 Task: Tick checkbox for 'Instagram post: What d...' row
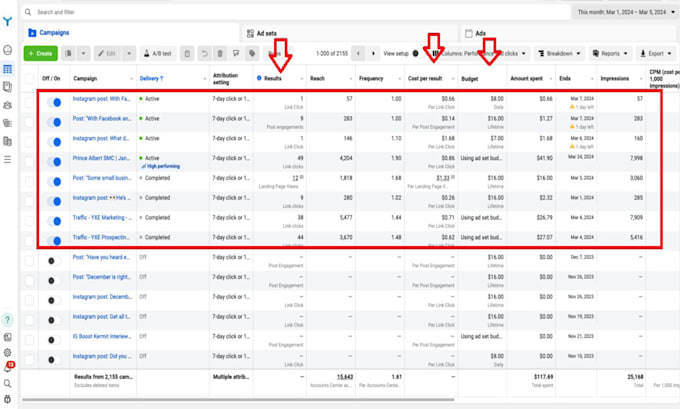click(29, 142)
